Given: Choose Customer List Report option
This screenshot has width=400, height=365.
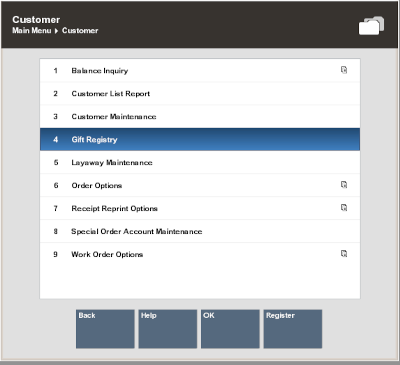Looking at the screenshot, I should 200,94.
